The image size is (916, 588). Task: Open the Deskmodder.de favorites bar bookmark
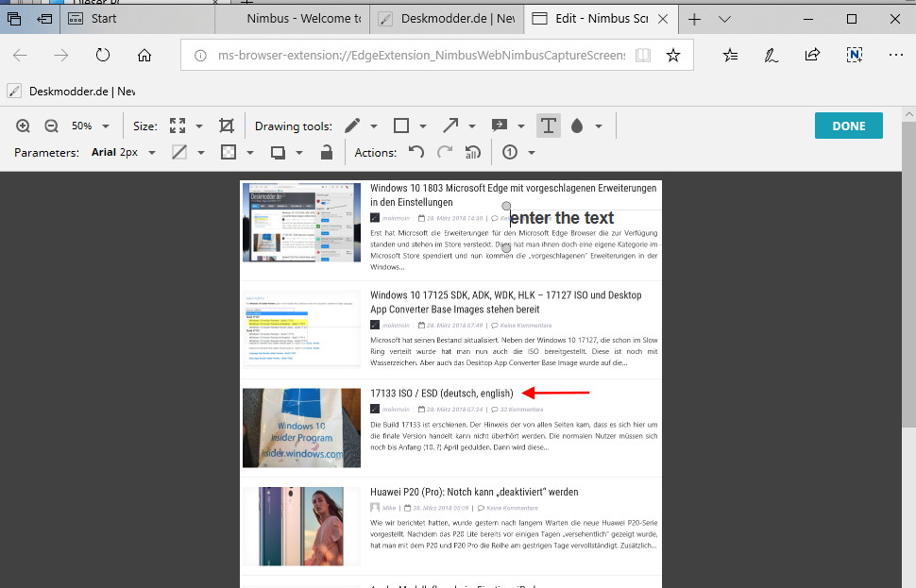71,92
